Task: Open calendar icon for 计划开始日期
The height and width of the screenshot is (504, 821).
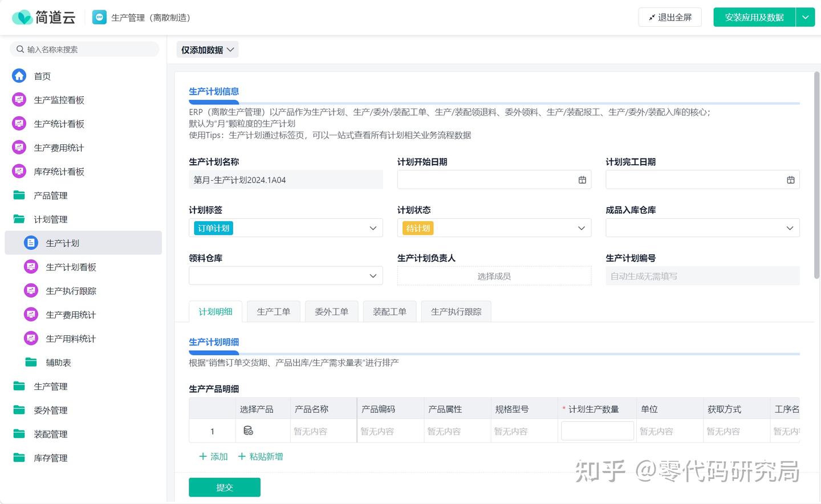Action: coord(582,180)
